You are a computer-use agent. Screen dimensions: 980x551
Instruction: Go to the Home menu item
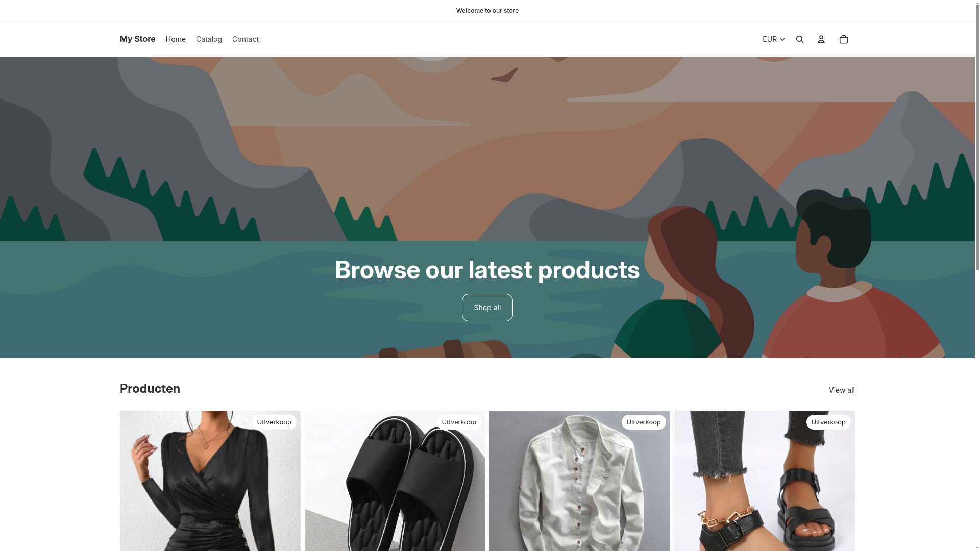(176, 39)
